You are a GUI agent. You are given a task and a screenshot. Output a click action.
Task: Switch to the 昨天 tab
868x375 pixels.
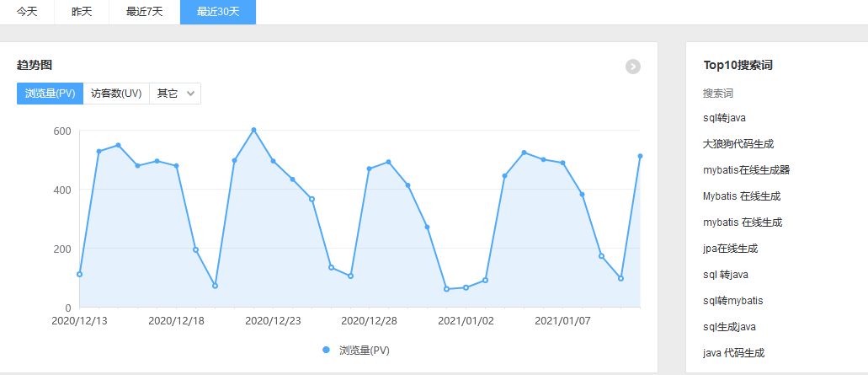[82, 12]
